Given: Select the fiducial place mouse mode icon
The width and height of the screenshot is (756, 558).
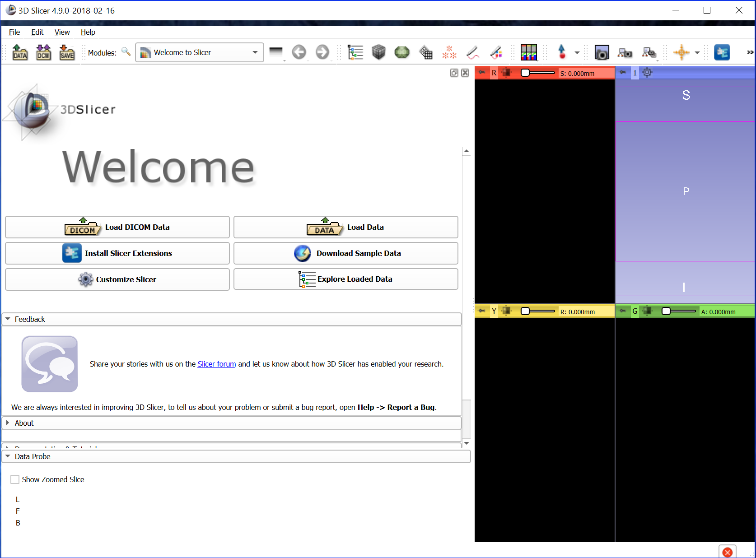Looking at the screenshot, I should coord(562,52).
